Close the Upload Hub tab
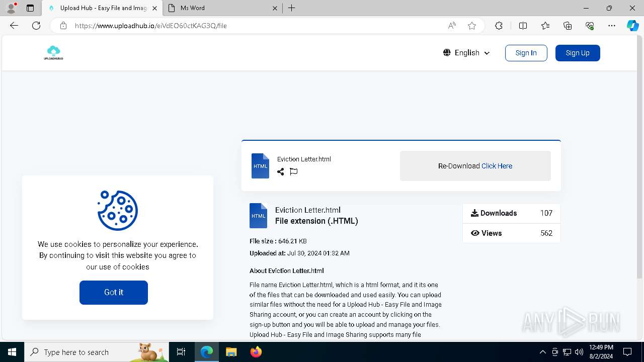 coord(154,8)
